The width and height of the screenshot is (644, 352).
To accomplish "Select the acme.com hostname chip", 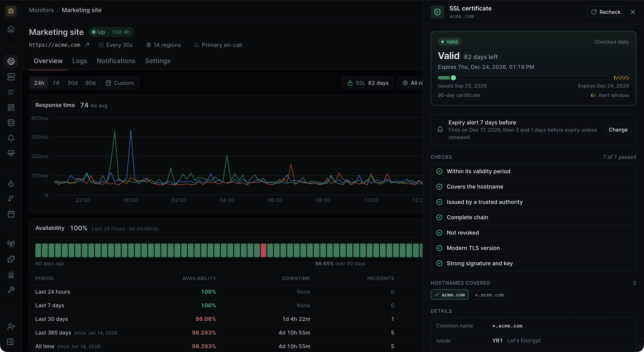I will (x=450, y=295).
